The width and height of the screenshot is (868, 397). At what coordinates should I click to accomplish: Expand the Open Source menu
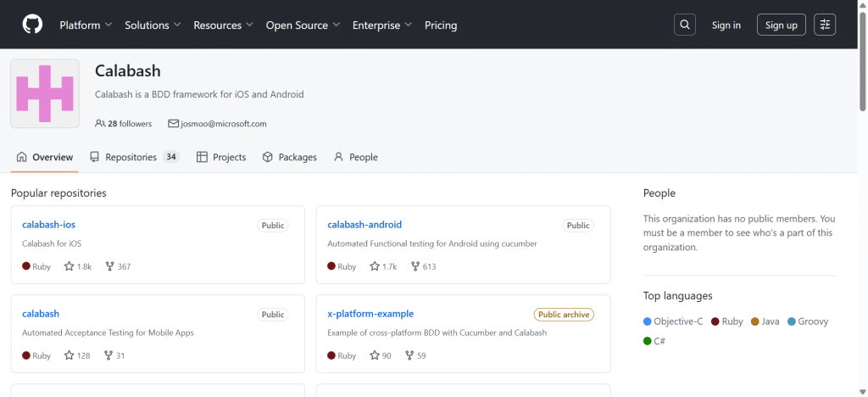303,25
